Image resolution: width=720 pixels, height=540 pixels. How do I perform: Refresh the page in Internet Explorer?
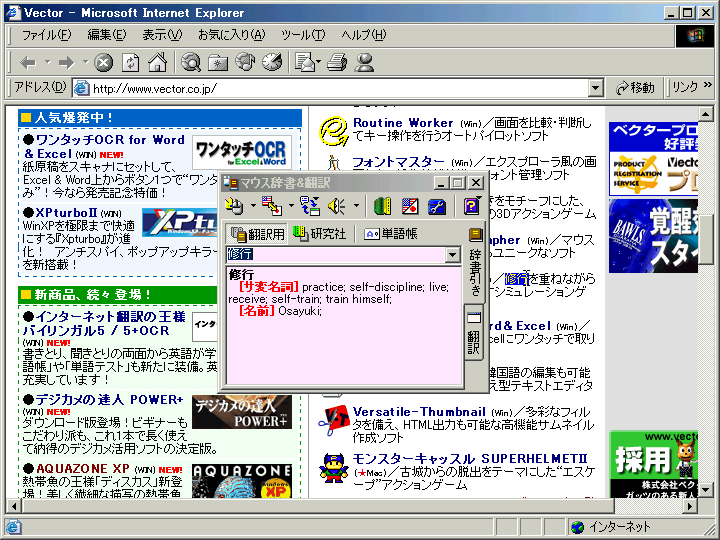tap(130, 62)
